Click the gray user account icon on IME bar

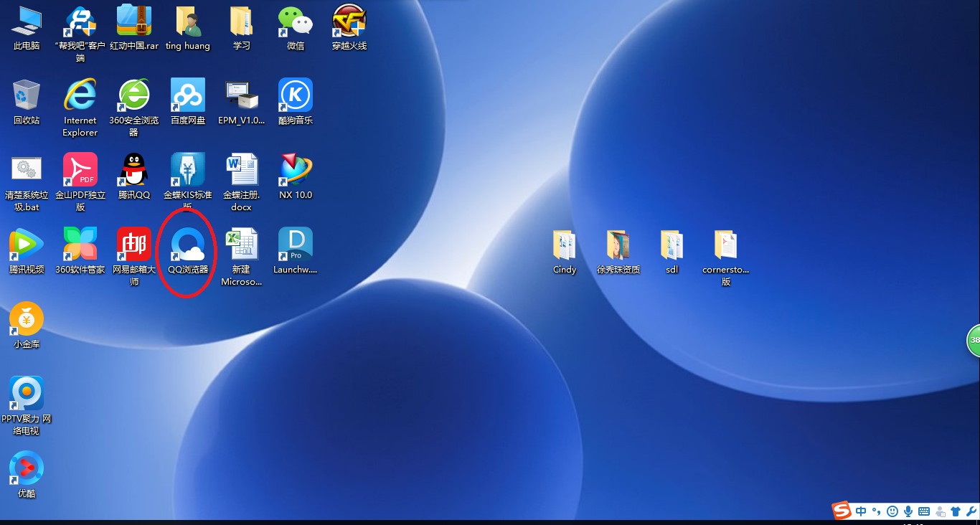[940, 511]
